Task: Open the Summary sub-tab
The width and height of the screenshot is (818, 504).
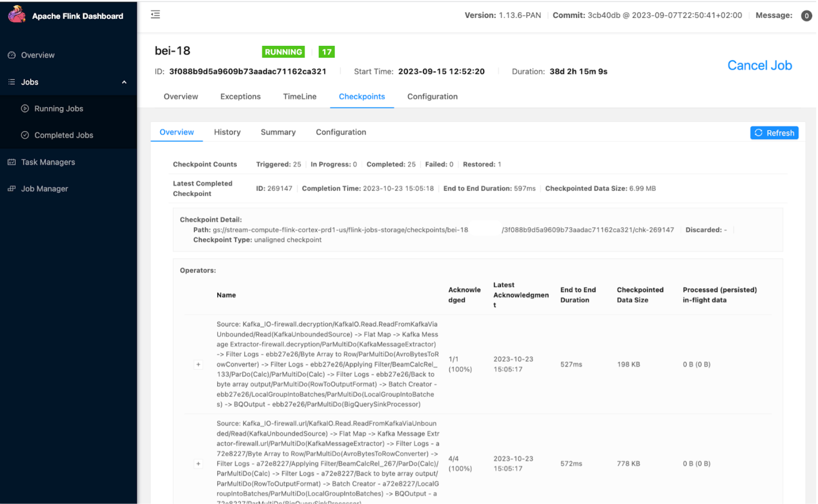Action: pyautogui.click(x=278, y=132)
